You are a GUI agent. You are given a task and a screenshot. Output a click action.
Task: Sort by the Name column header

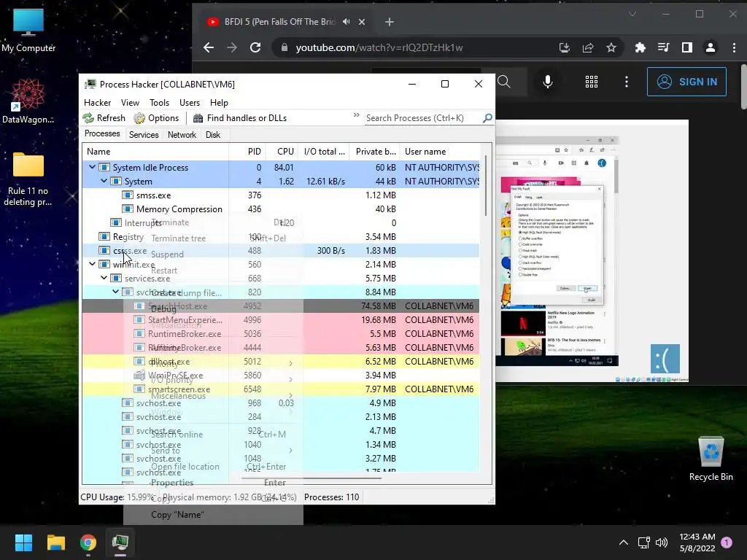[x=155, y=152]
